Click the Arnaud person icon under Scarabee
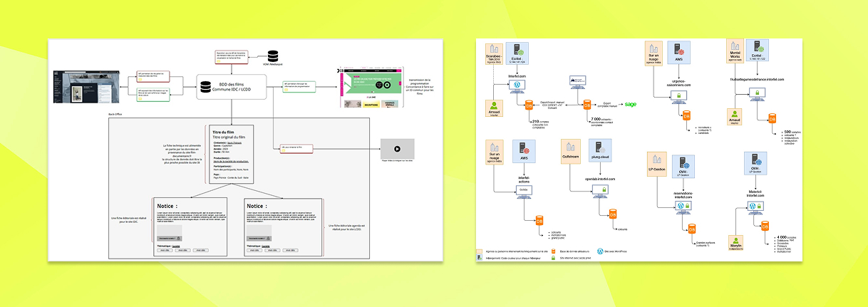The height and width of the screenshot is (307, 868). 494,107
